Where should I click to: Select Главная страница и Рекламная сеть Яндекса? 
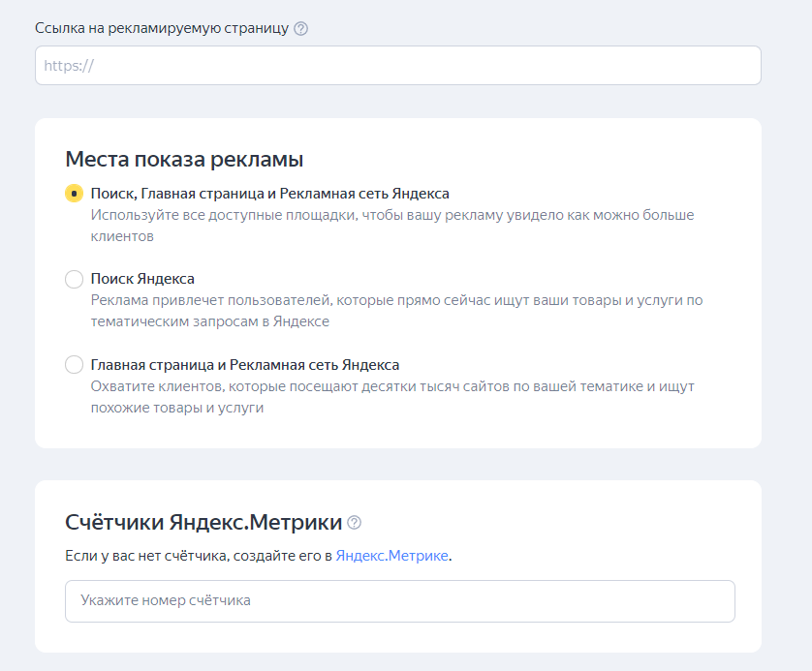[74, 365]
